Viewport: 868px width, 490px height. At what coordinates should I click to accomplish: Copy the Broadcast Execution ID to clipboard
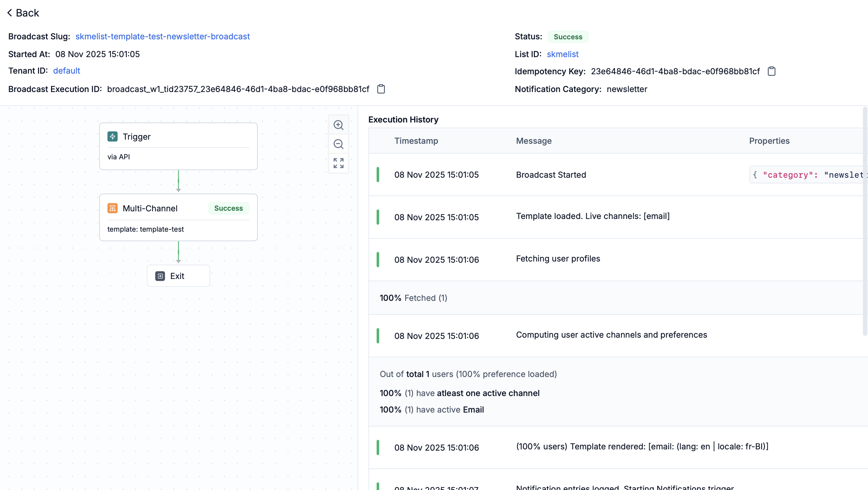point(381,89)
